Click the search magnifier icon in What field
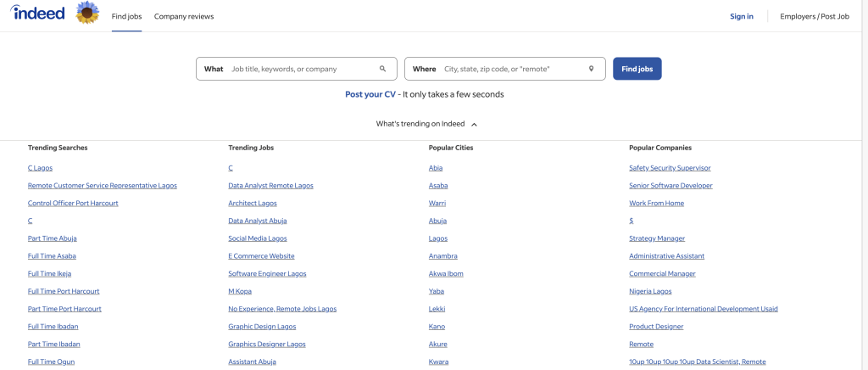The height and width of the screenshot is (370, 868). (382, 70)
